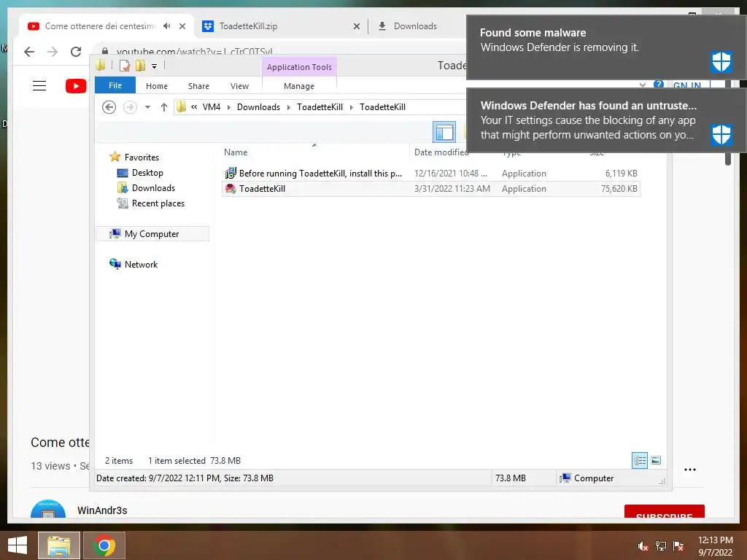
Task: Open File Explorer from the taskbar
Action: pos(59,545)
